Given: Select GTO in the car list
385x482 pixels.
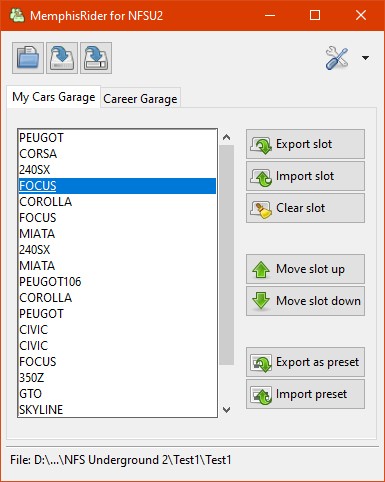Looking at the screenshot, I should pos(117,394).
